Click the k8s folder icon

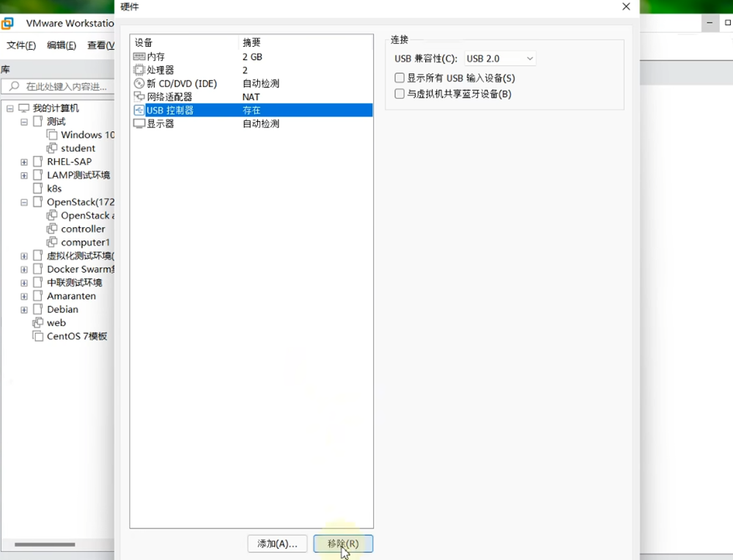click(38, 188)
